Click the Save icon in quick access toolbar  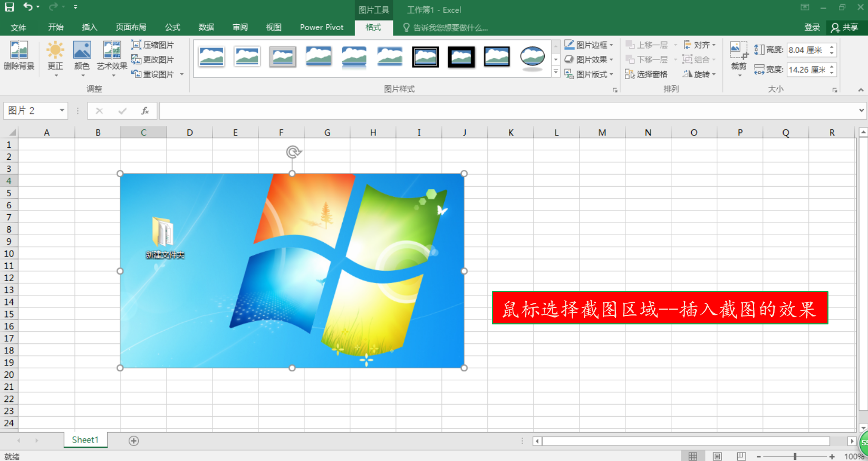9,7
